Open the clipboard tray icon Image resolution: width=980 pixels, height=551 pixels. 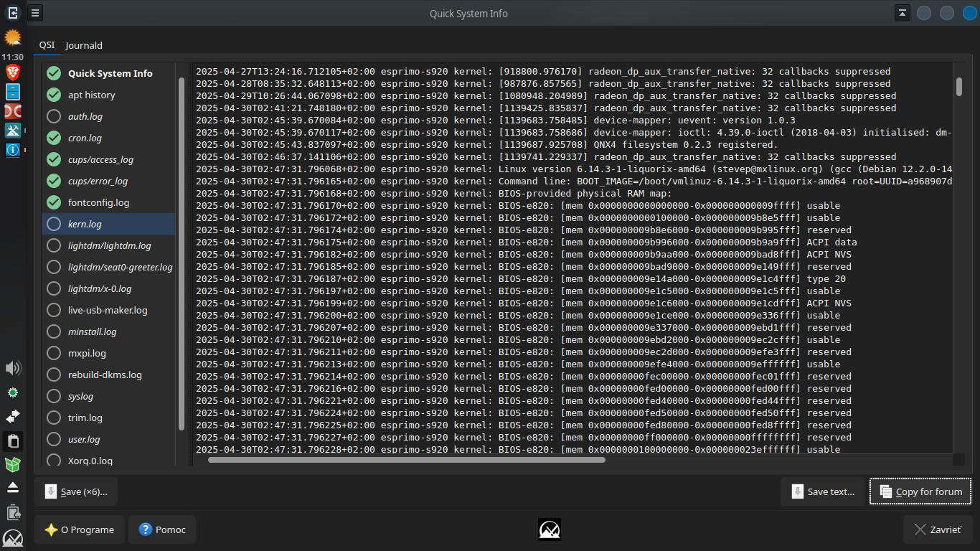pyautogui.click(x=13, y=441)
